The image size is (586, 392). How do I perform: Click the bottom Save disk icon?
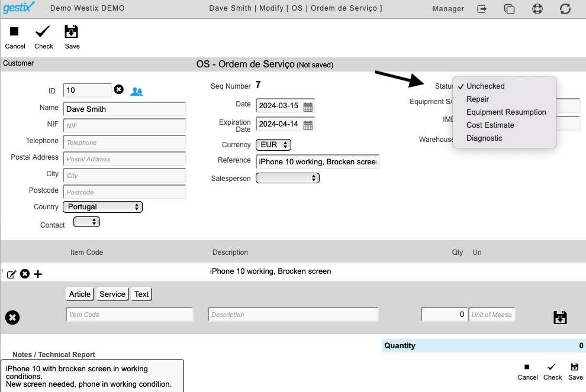pos(575,367)
